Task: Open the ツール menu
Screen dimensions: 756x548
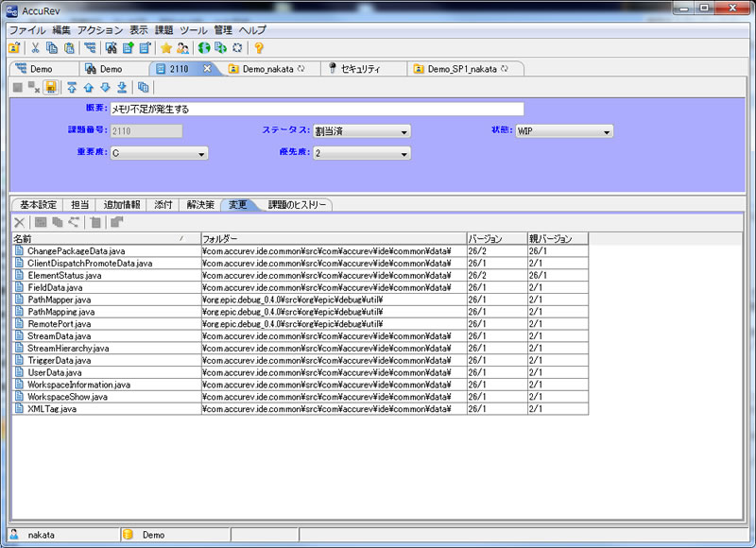Action: 194,30
